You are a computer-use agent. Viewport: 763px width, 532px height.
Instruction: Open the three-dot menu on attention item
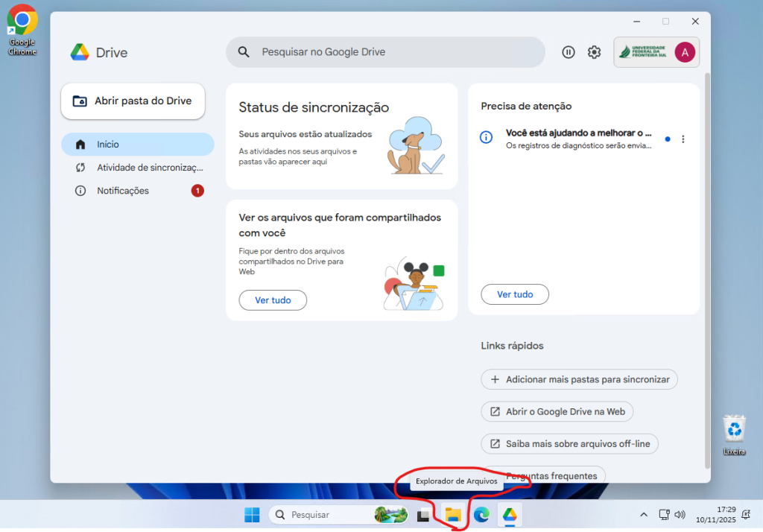coord(683,139)
